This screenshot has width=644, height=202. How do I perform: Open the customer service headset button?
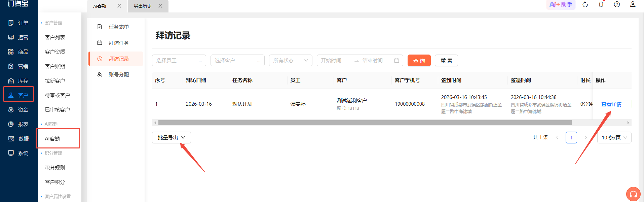pyautogui.click(x=633, y=194)
